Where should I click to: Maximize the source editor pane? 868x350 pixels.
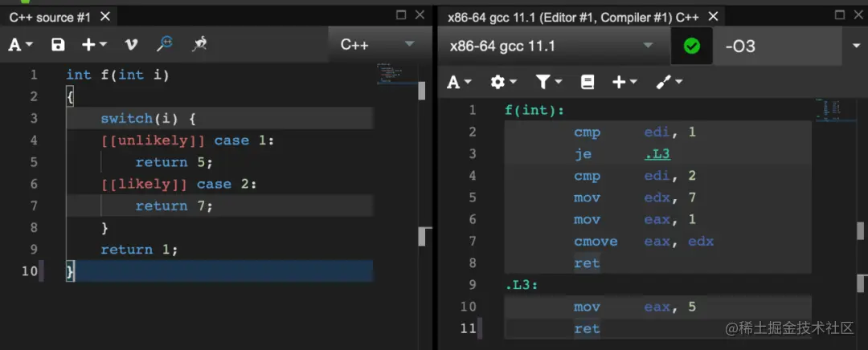[401, 15]
